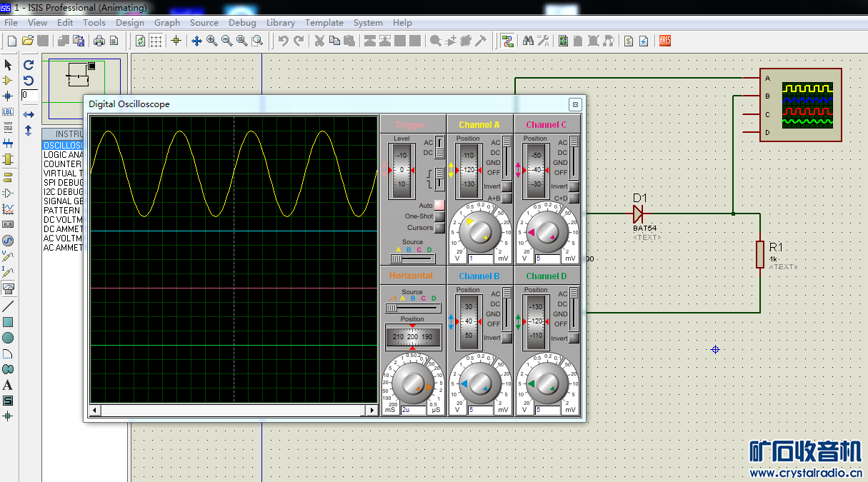Open the Debug menu
The height and width of the screenshot is (482, 868).
(242, 22)
